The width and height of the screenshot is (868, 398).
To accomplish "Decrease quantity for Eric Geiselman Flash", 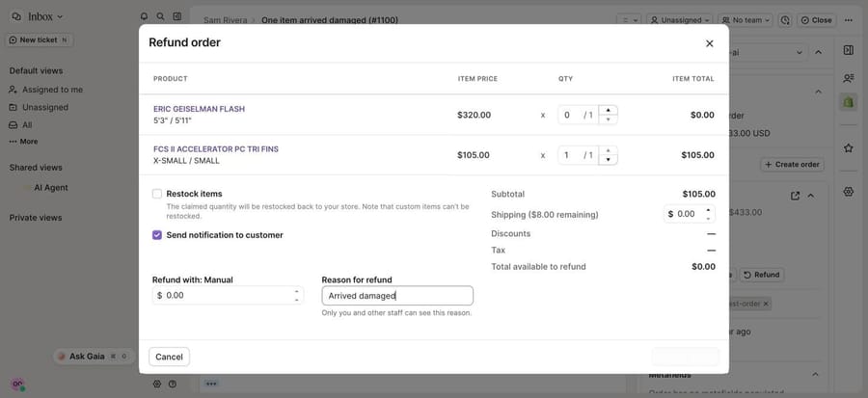I will [609, 119].
